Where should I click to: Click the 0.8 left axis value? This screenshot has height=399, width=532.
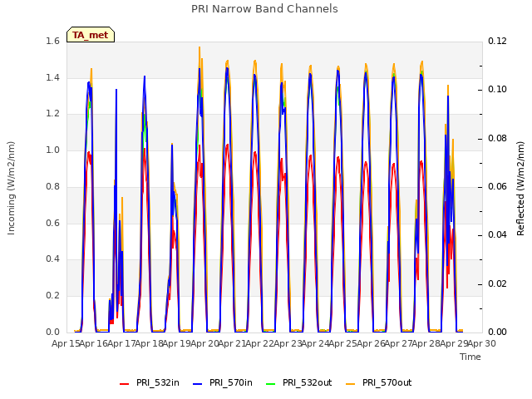coord(52,186)
